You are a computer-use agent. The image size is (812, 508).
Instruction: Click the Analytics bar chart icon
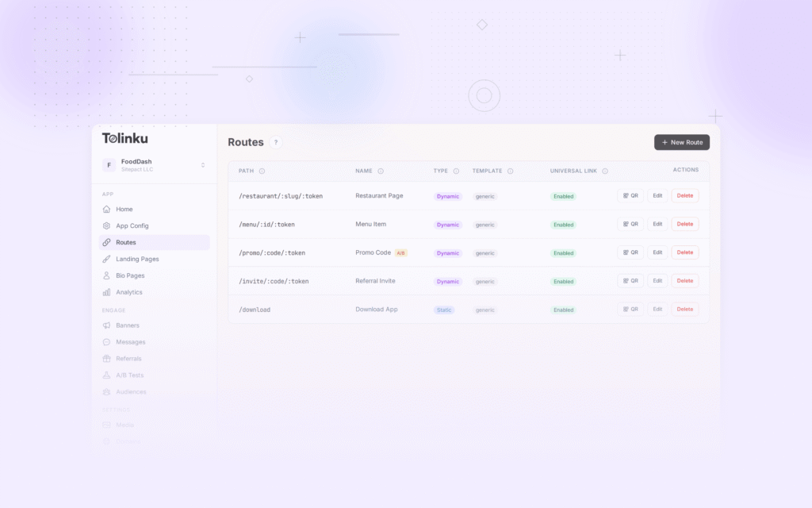click(107, 292)
